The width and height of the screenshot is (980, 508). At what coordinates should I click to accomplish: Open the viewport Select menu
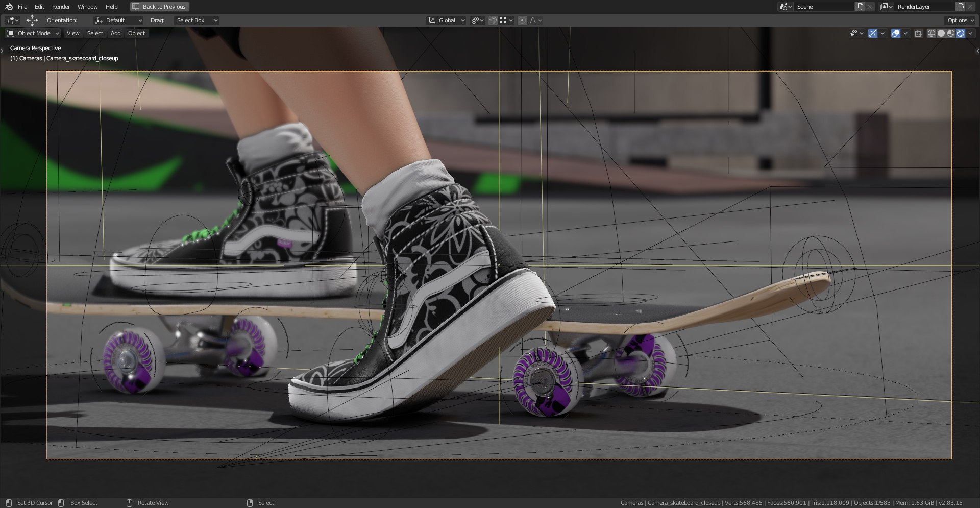tap(95, 33)
